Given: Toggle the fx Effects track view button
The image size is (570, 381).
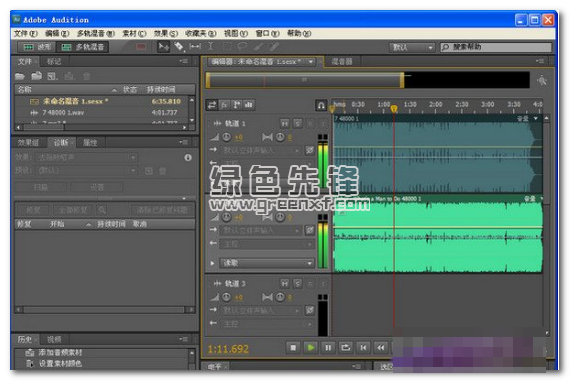Looking at the screenshot, I should pyautogui.click(x=224, y=105).
